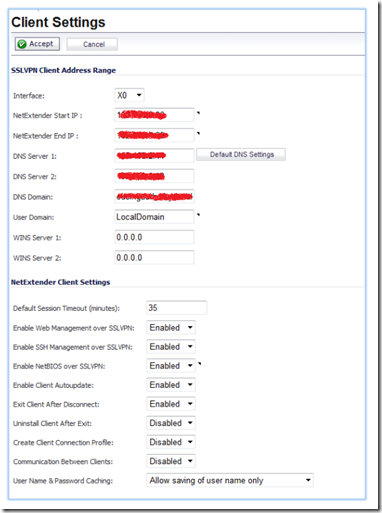
Task: Click the green checkmark icon on Accept
Action: click(22, 44)
